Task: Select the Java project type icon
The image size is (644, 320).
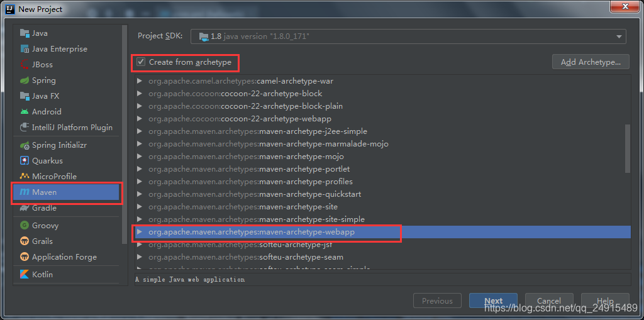Action: 25,33
